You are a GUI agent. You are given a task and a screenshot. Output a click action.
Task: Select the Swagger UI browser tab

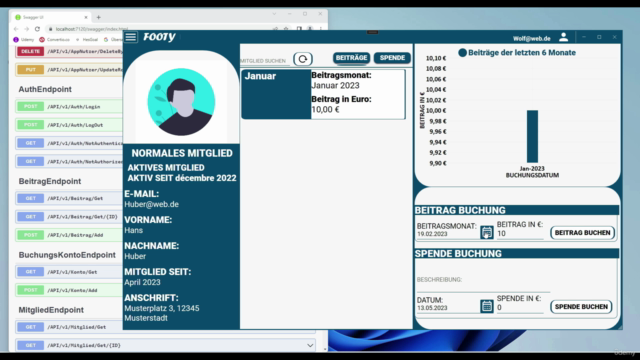50,18
